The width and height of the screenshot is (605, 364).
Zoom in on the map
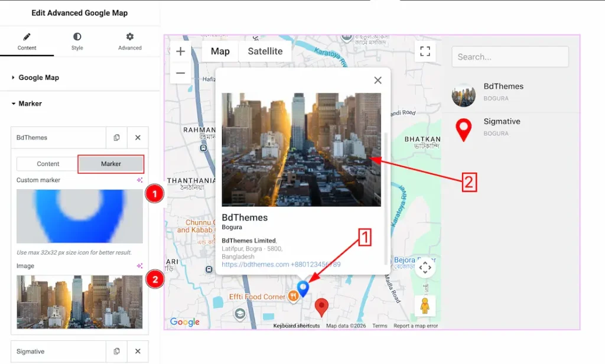181,51
